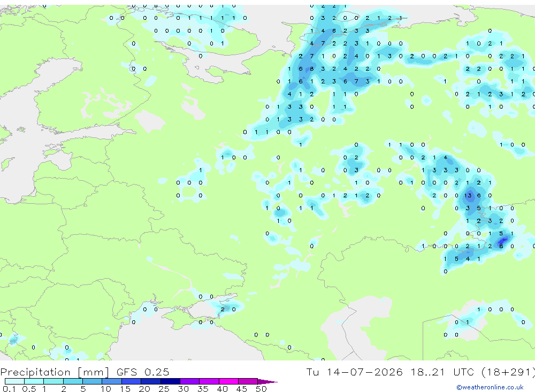Click the 0.5–1 mm legend color swatch

point(34,381)
